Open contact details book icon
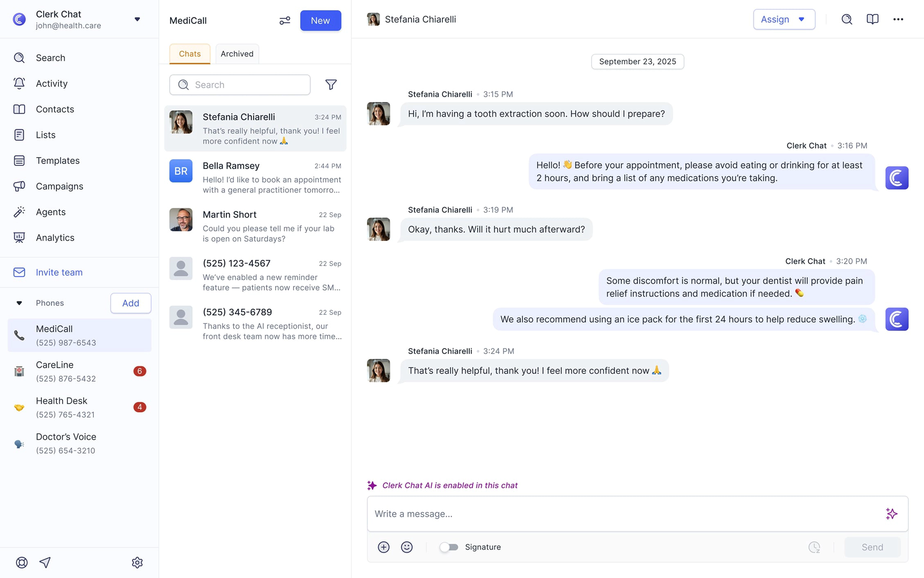924x578 pixels. [872, 19]
